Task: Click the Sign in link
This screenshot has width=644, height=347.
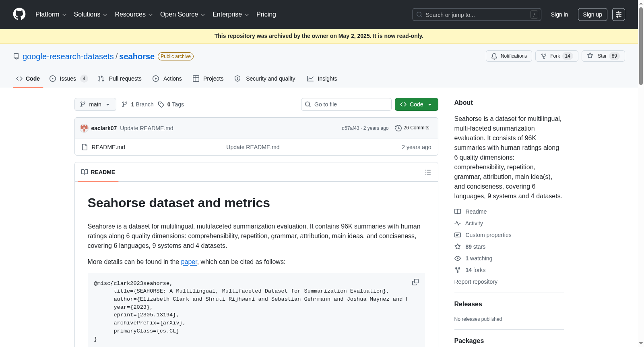Action: coord(559,15)
